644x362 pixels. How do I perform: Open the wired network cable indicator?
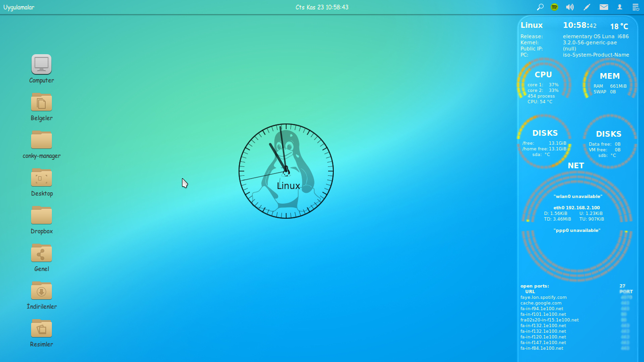[587, 7]
